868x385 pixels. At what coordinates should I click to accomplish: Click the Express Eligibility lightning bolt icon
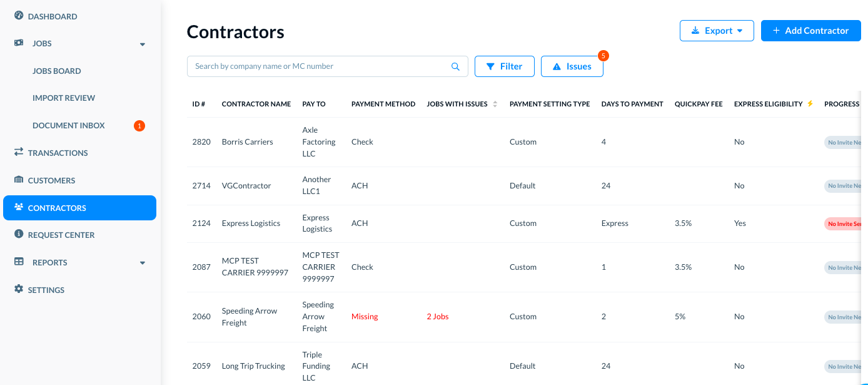point(810,104)
